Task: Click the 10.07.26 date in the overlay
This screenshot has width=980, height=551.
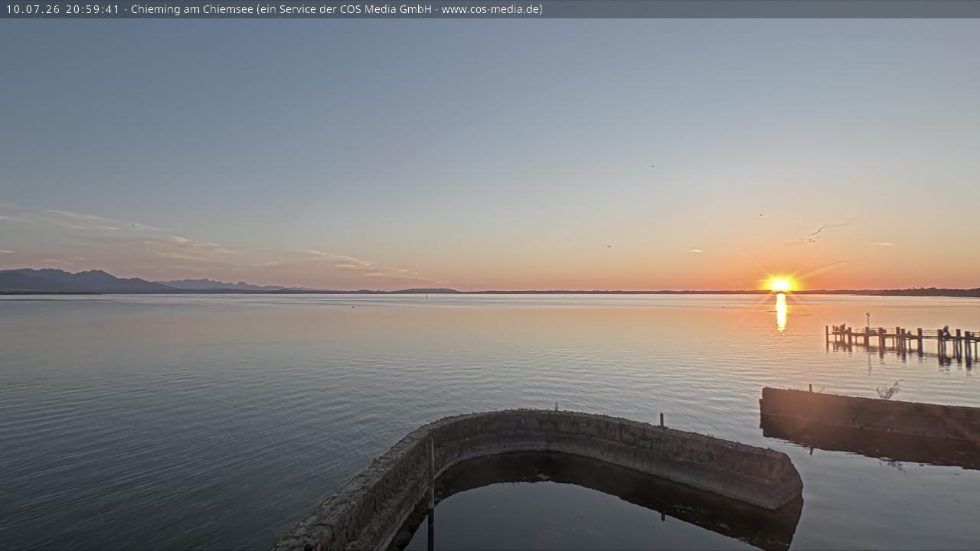Action: click(x=33, y=9)
